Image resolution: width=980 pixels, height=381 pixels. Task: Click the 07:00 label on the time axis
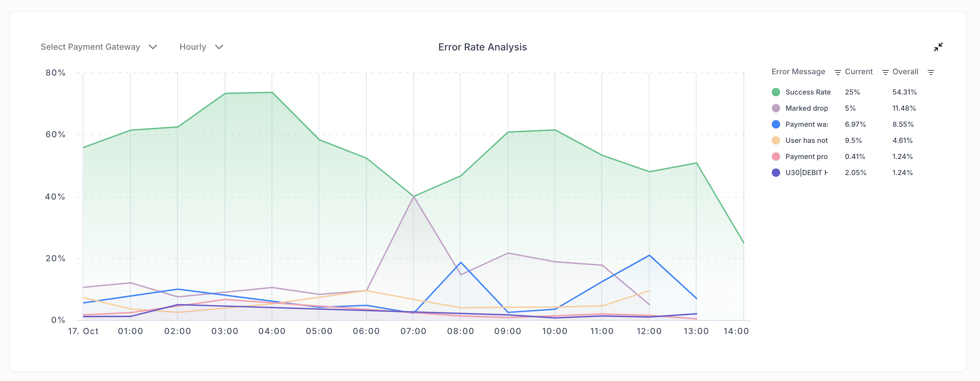[x=413, y=331]
